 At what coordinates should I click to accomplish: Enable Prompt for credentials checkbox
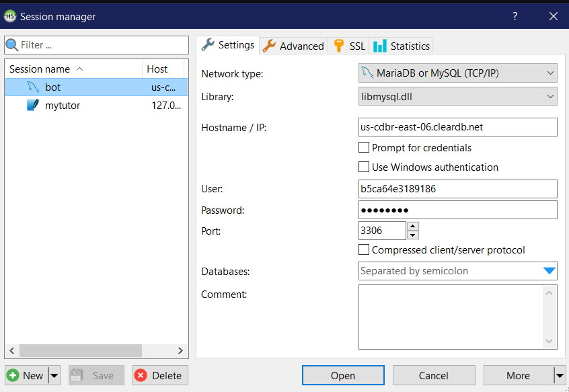point(364,147)
